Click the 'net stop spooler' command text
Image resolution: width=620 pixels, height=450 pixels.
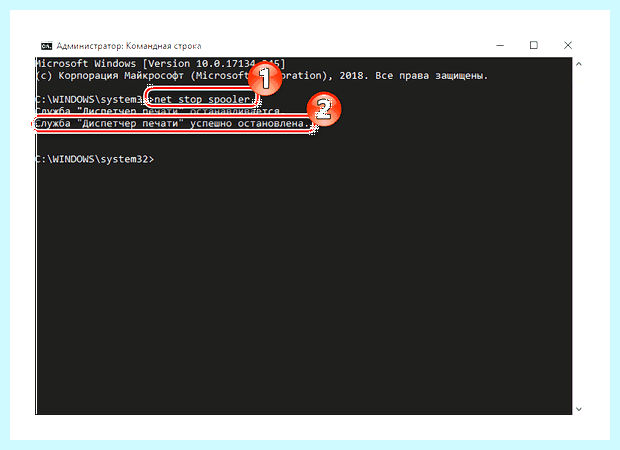(x=202, y=99)
